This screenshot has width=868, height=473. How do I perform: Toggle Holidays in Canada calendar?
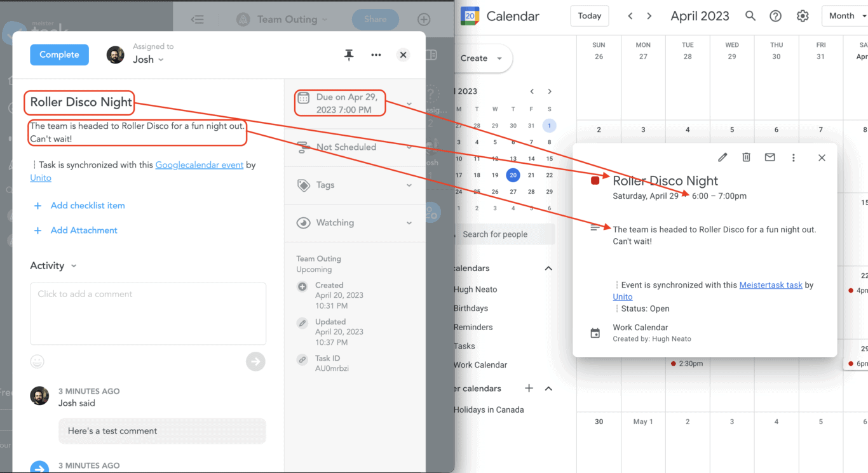click(x=489, y=410)
